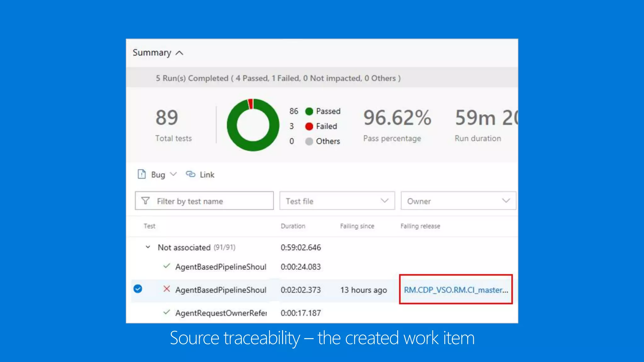Select the failed AgentBasedPipelineShoul test name
Viewport: 644px width, 362px height.
tap(221, 290)
